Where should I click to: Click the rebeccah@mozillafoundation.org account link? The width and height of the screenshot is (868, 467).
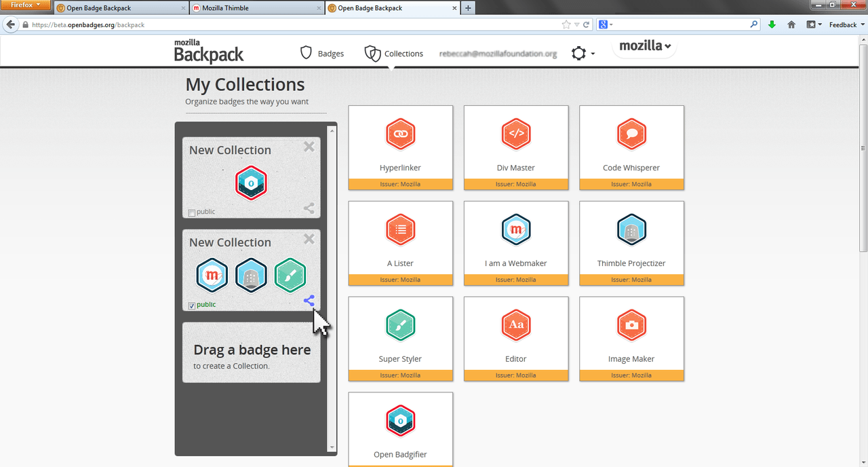click(498, 53)
